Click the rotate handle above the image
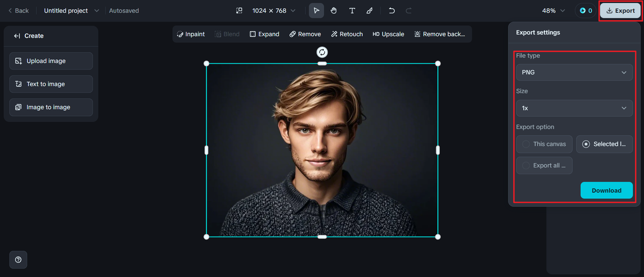The image size is (644, 277). pos(322,52)
